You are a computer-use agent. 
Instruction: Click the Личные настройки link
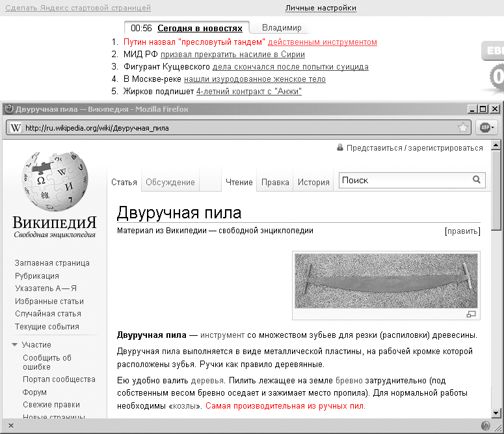coord(321,8)
